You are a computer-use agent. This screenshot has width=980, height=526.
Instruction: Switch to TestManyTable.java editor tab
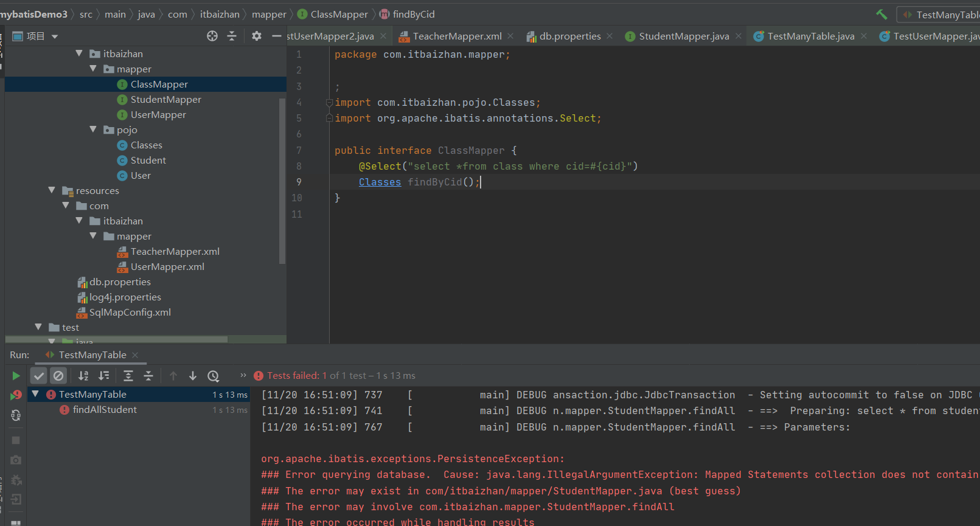click(810, 36)
